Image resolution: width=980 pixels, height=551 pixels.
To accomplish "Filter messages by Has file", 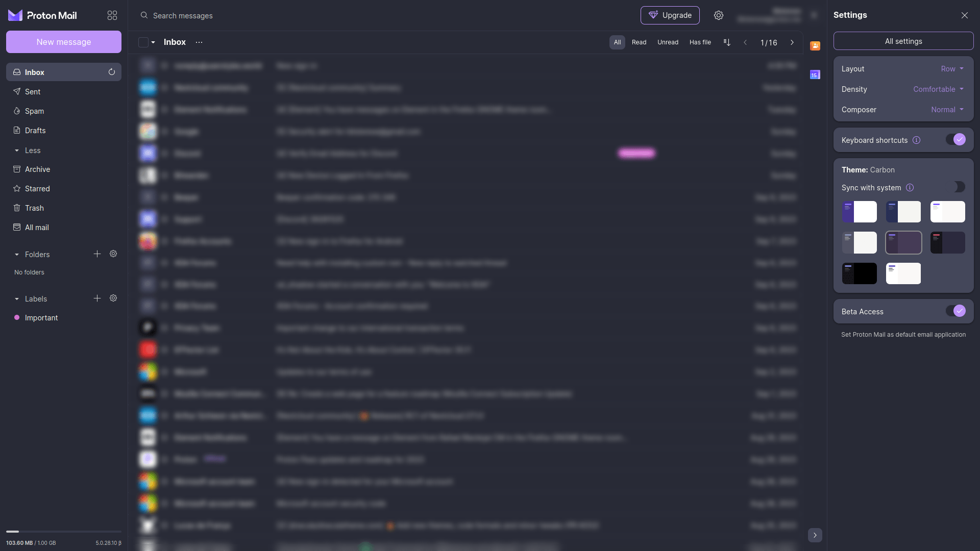I will coord(700,42).
